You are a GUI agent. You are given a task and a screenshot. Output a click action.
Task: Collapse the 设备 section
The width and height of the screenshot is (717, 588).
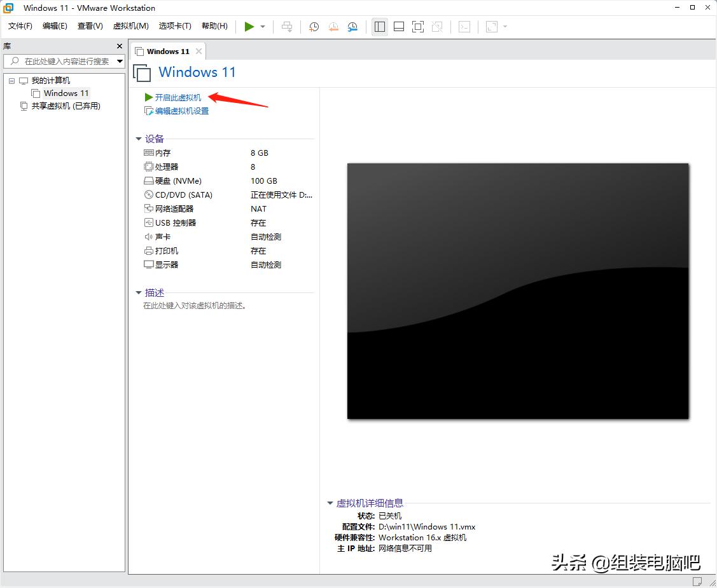tap(139, 139)
